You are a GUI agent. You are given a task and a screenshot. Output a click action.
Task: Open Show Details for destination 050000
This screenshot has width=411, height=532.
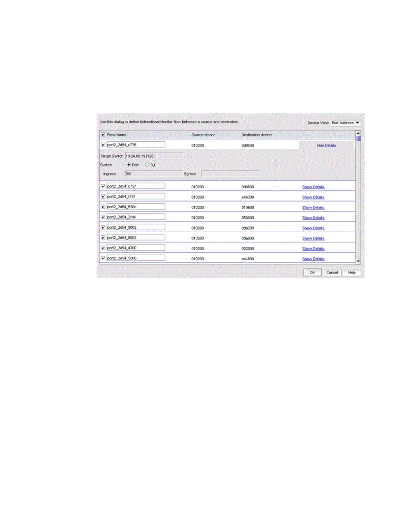(x=313, y=218)
